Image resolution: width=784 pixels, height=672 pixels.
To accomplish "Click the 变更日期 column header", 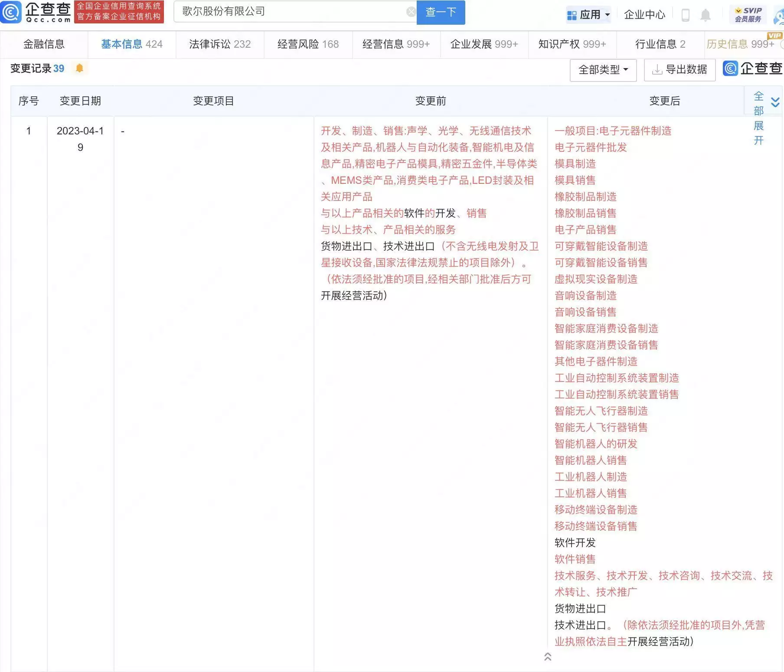I will (x=80, y=101).
